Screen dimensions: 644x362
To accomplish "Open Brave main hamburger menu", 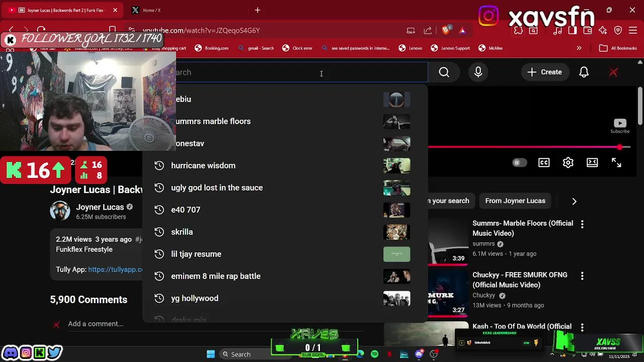I will (x=633, y=31).
